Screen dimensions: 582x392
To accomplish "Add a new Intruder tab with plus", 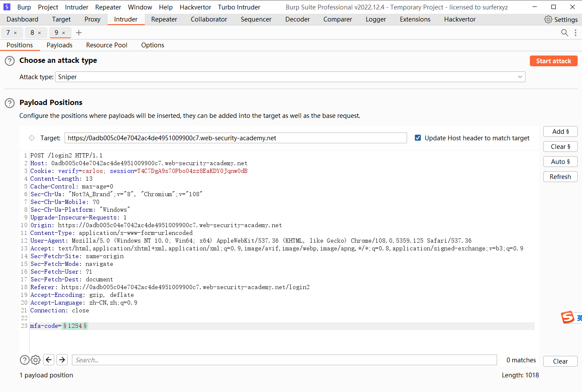I will point(79,33).
